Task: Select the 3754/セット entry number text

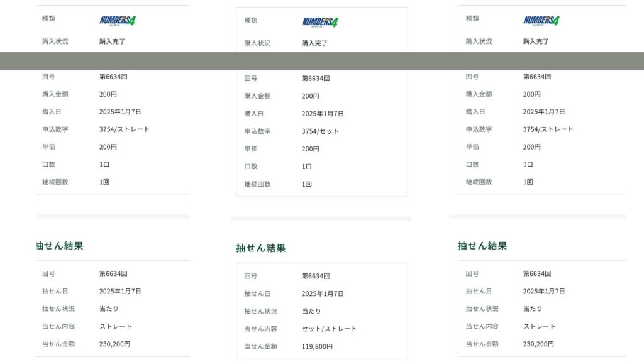Action: click(x=320, y=131)
